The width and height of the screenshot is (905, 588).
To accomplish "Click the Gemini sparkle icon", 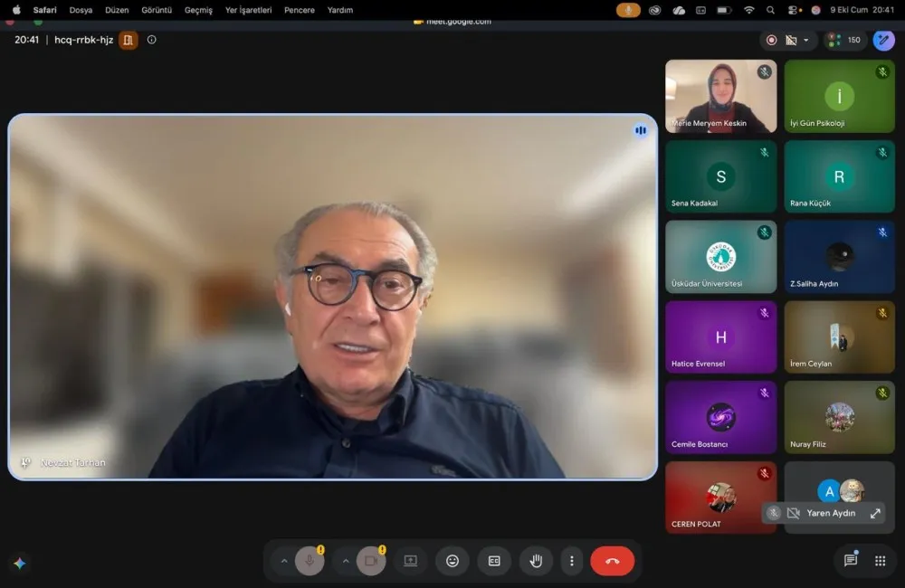I will click(x=20, y=564).
